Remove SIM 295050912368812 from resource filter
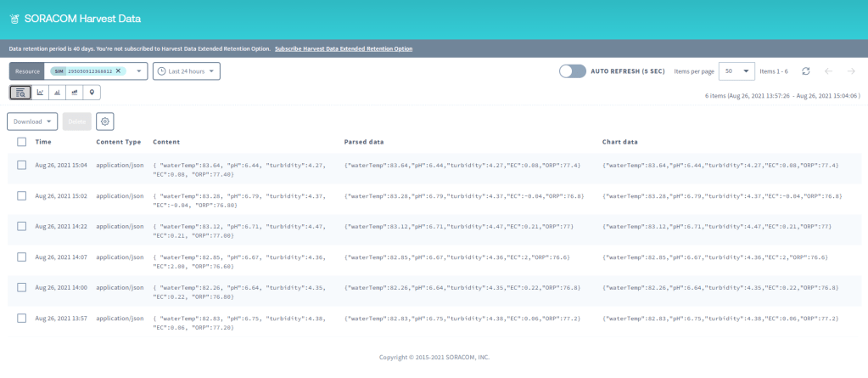 tap(118, 71)
